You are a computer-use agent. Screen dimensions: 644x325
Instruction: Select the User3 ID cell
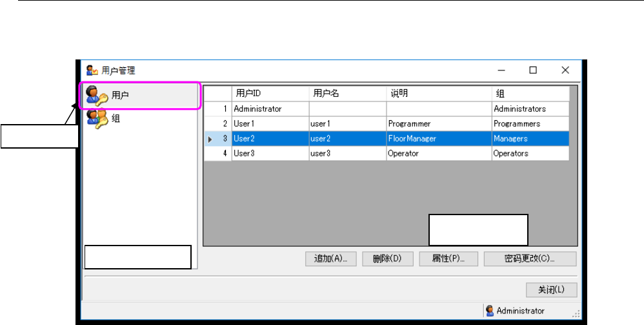(x=270, y=153)
